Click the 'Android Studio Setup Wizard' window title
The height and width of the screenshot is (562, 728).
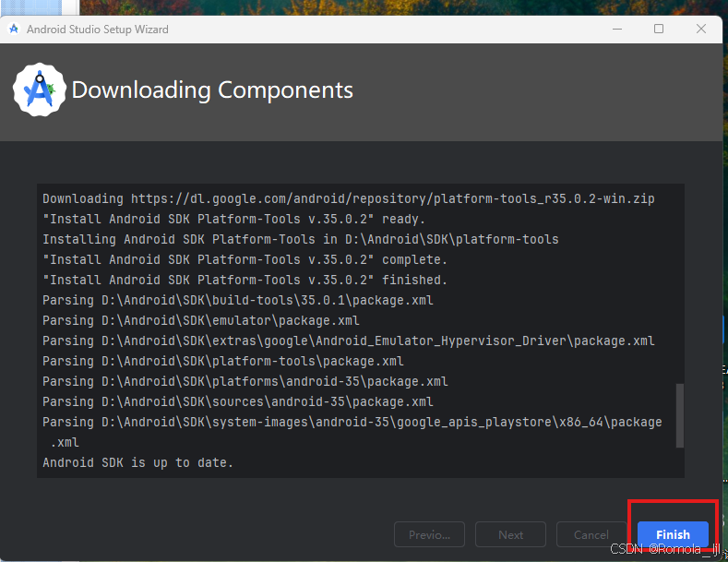coord(98,30)
